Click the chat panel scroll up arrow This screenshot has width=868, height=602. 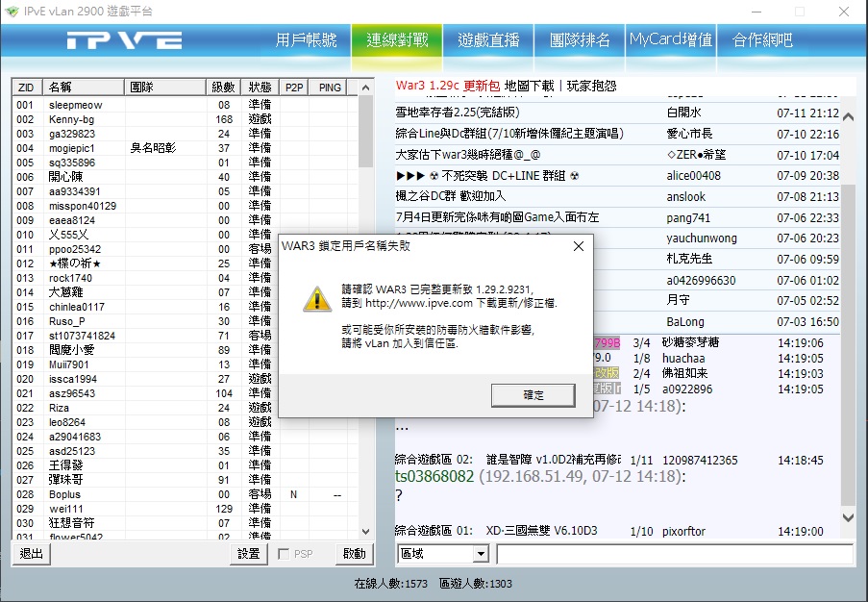[848, 117]
